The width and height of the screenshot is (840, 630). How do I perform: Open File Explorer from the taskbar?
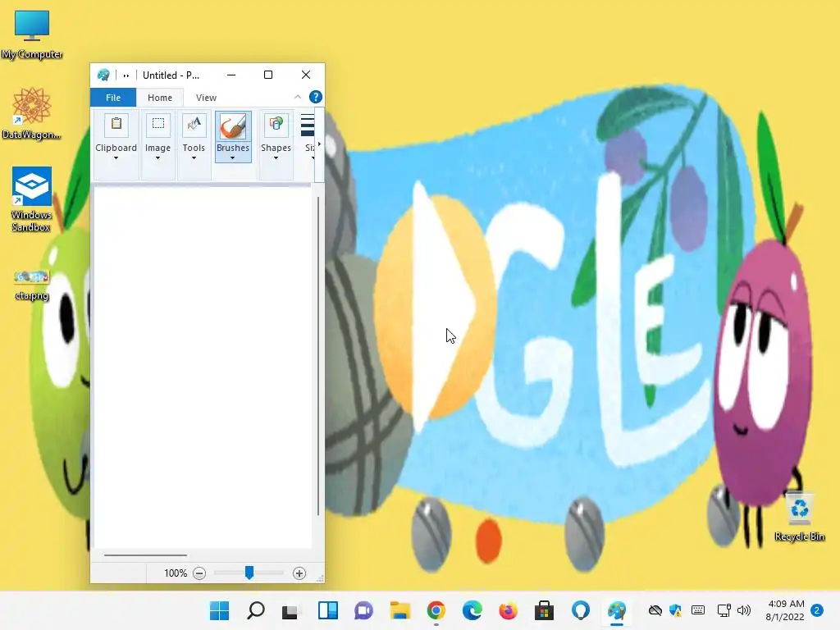400,610
